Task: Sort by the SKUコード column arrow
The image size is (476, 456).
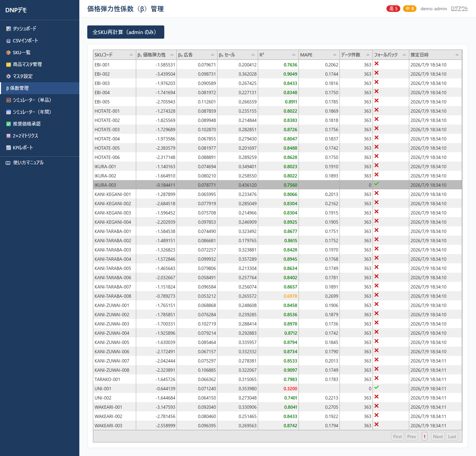Action: coord(131,55)
